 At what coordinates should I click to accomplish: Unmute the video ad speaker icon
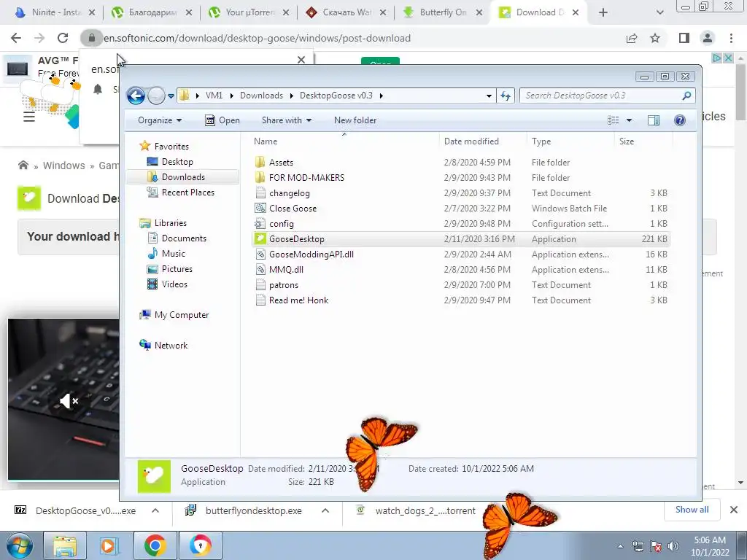pos(69,401)
